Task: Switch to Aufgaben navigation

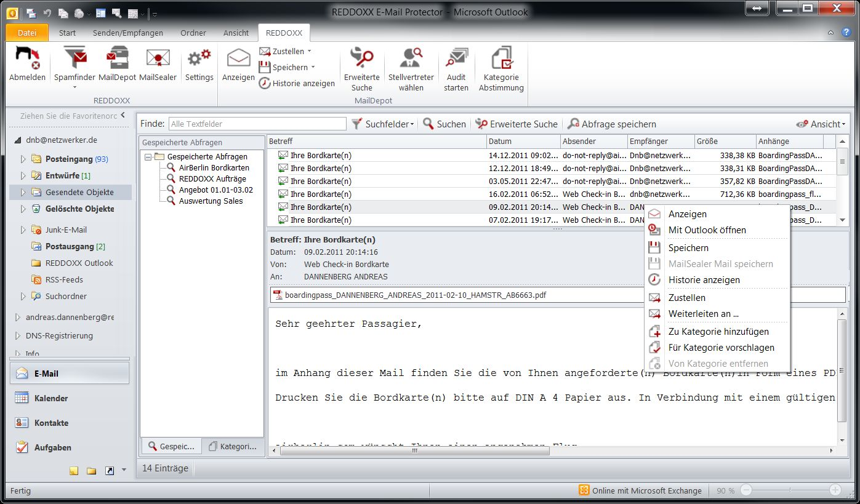Action: coord(70,447)
